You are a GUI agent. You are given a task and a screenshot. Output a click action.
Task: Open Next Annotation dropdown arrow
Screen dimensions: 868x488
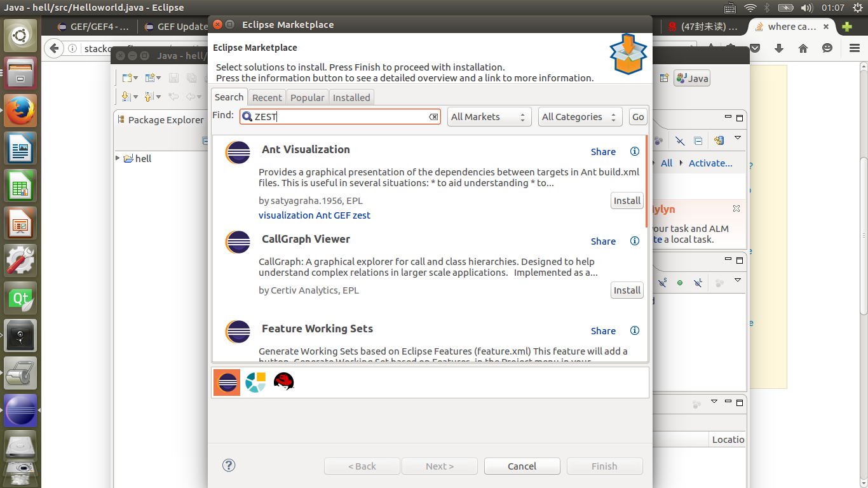pos(134,97)
